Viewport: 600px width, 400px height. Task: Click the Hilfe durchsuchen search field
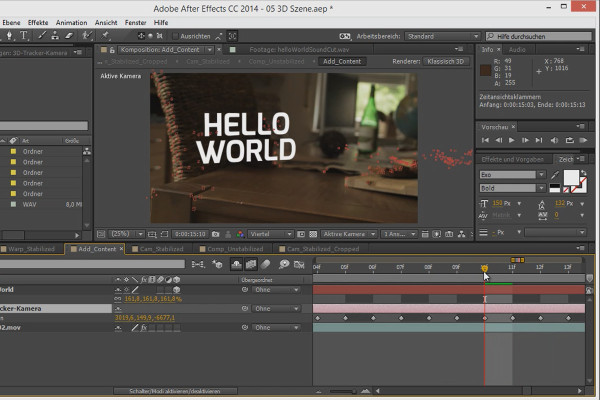point(539,36)
